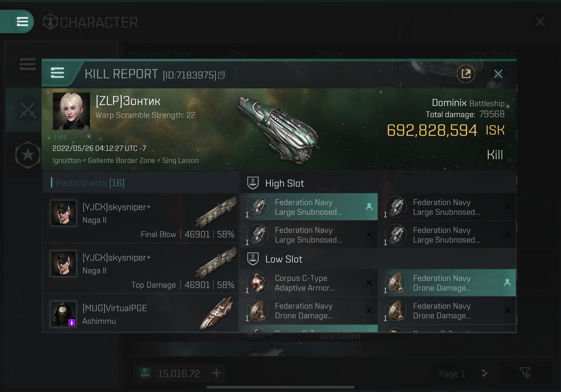This screenshot has height=392, width=561.
Task: Copy the kill report ID icon
Action: tap(221, 75)
